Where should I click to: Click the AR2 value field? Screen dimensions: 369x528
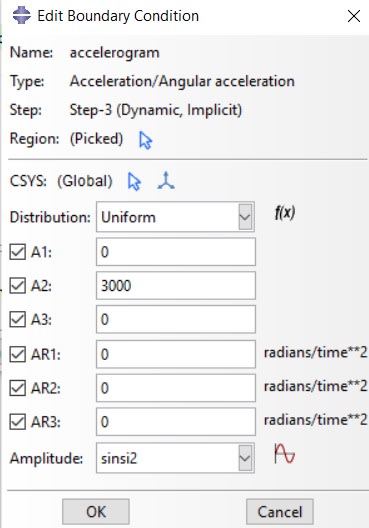[176, 388]
